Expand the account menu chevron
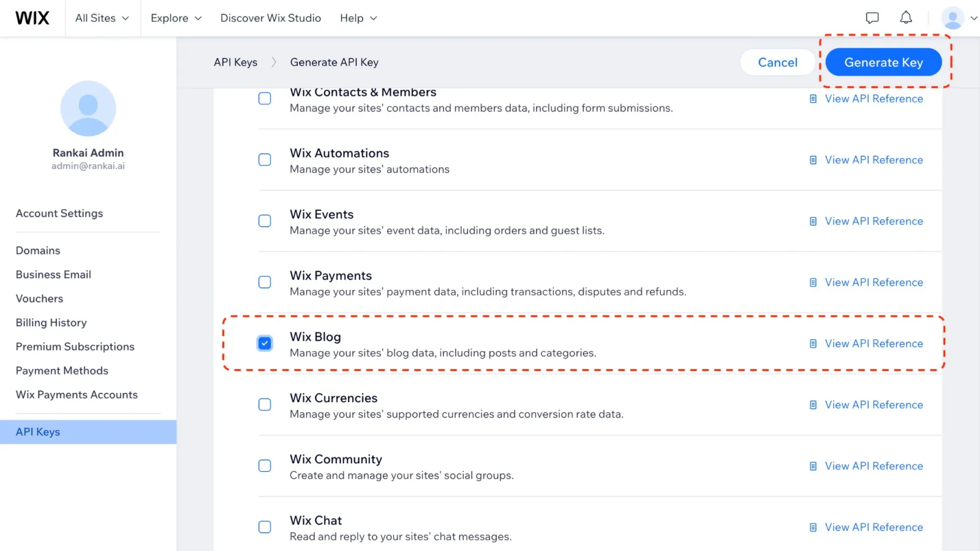980x551 pixels. [x=973, y=18]
